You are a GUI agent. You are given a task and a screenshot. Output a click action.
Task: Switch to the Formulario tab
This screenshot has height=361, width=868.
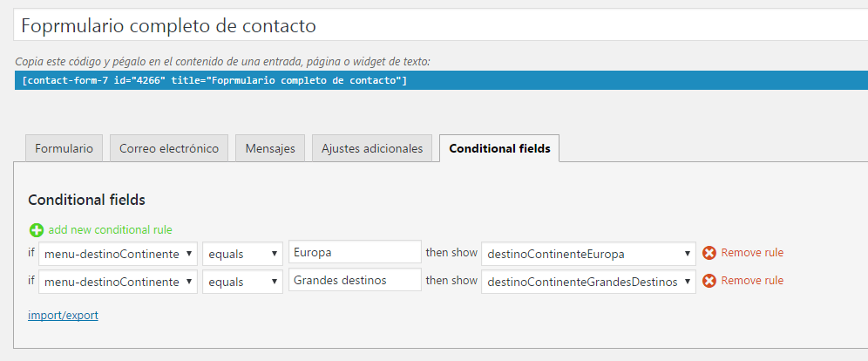(x=64, y=148)
